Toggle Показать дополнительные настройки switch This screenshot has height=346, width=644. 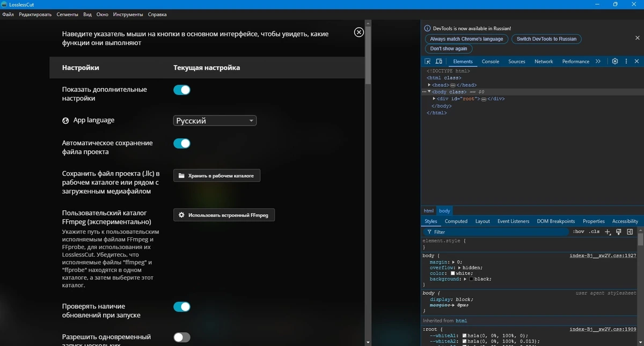point(182,90)
